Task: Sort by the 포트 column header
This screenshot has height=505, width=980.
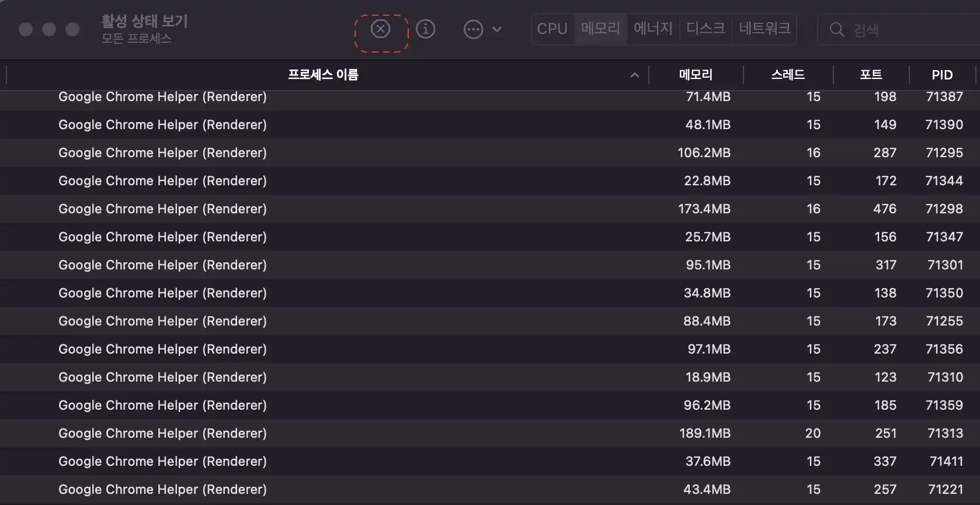Action: tap(871, 75)
